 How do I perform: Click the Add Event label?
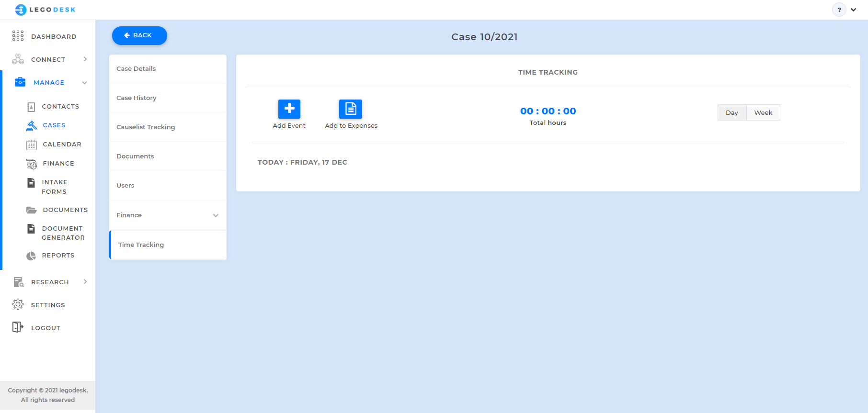[289, 125]
